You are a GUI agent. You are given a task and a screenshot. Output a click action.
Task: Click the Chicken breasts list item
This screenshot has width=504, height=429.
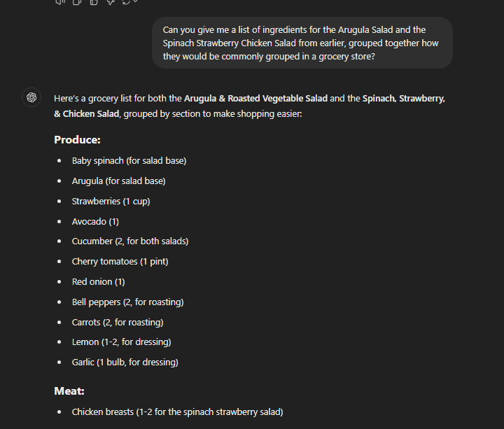pyautogui.click(x=177, y=412)
